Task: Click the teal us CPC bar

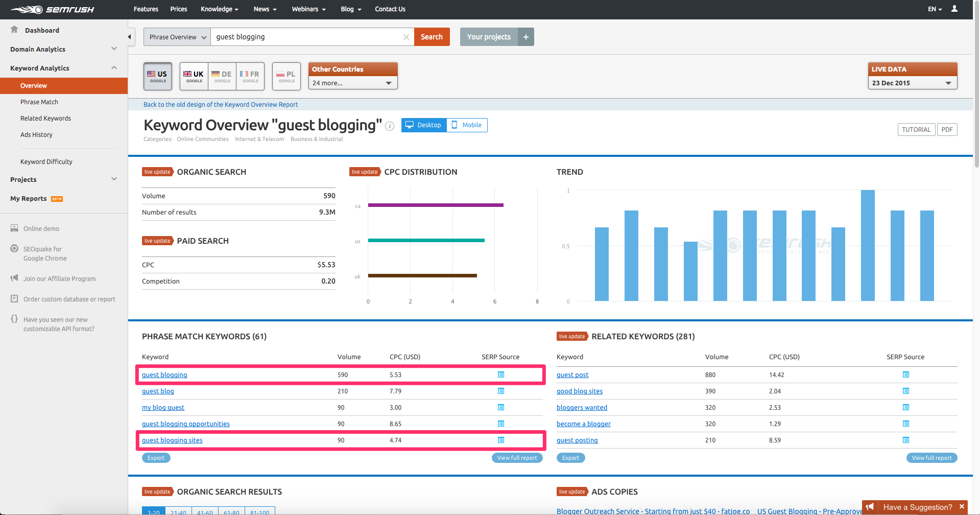Action: click(426, 240)
